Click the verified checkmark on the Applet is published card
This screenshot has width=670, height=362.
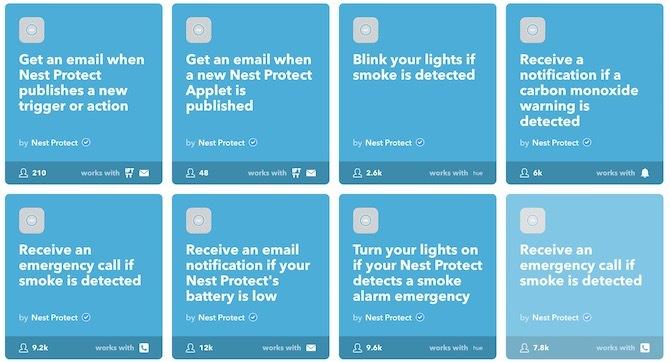(x=253, y=142)
